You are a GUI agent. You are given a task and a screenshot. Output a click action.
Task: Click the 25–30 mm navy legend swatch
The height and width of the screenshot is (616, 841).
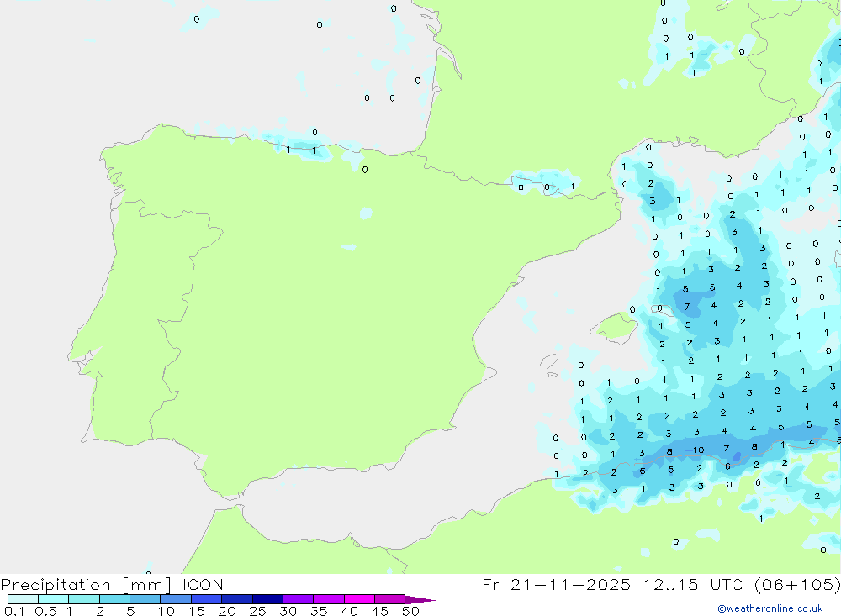267,599
